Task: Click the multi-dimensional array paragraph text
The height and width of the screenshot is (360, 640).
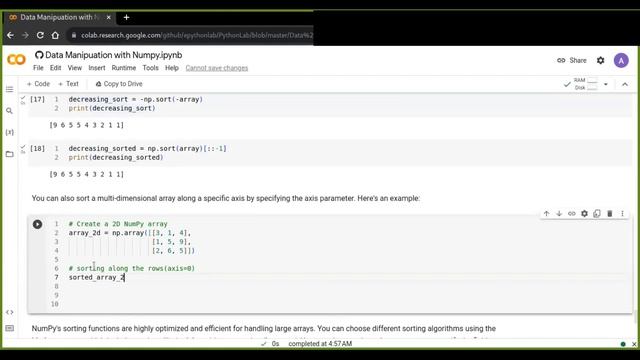Action: (x=226, y=198)
